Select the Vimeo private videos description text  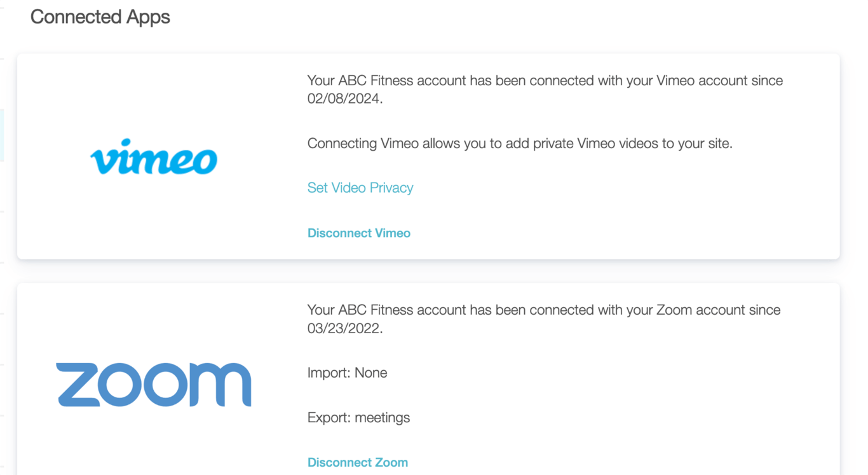pyautogui.click(x=519, y=143)
